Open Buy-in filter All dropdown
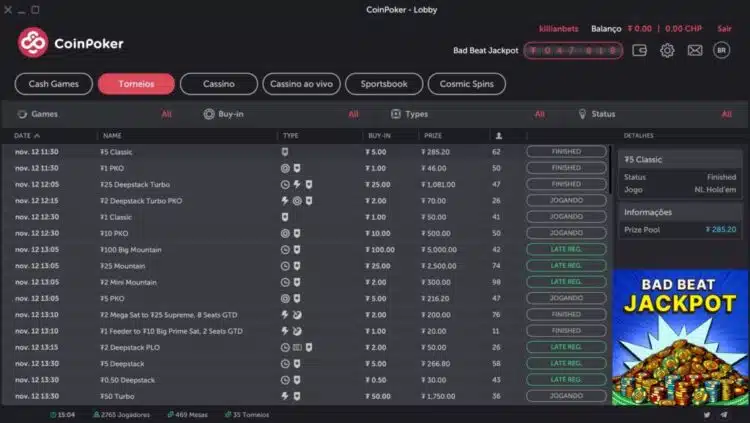The image size is (750, 423). pos(353,114)
